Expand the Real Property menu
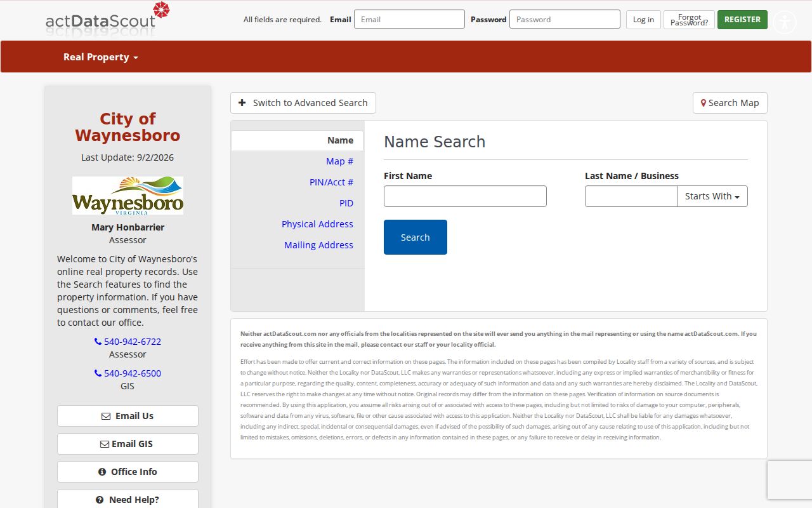The image size is (812, 508). click(x=100, y=57)
